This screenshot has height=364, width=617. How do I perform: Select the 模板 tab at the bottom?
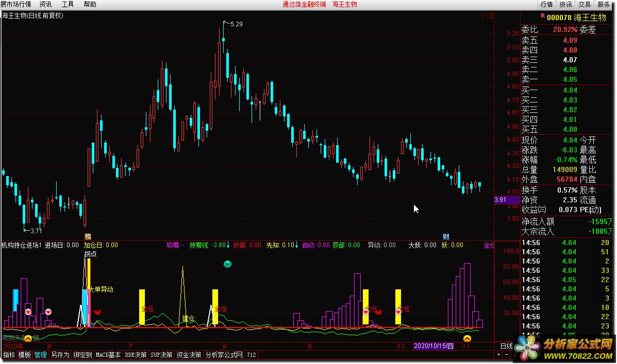(x=24, y=355)
